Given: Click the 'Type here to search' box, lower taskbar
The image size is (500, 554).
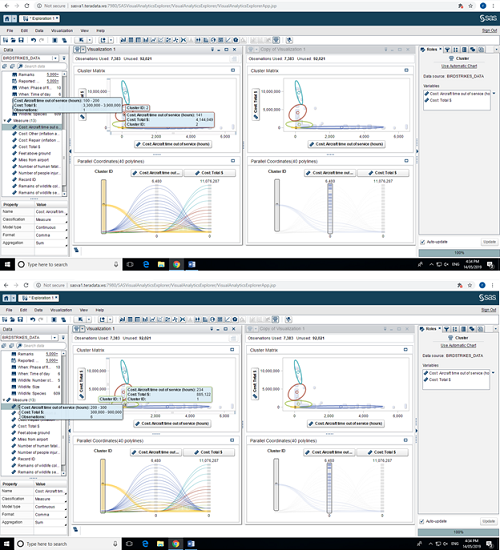Looking at the screenshot, I should pyautogui.click(x=68, y=544).
